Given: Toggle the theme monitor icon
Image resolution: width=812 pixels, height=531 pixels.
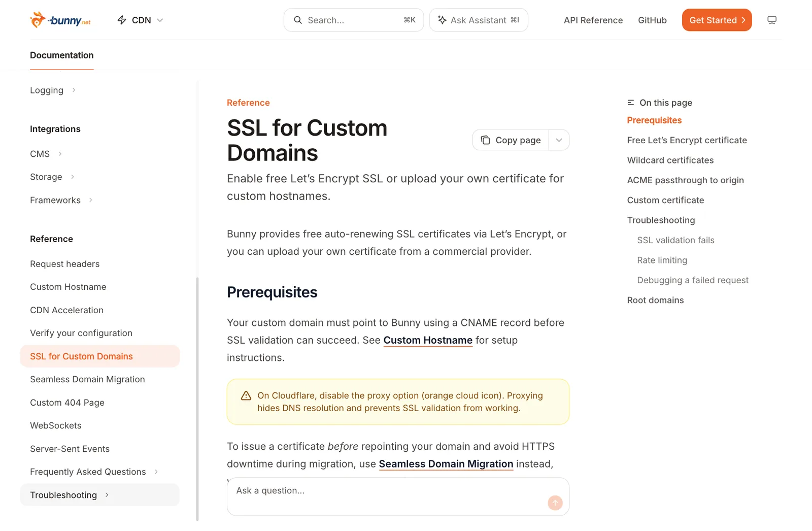Looking at the screenshot, I should (x=772, y=20).
